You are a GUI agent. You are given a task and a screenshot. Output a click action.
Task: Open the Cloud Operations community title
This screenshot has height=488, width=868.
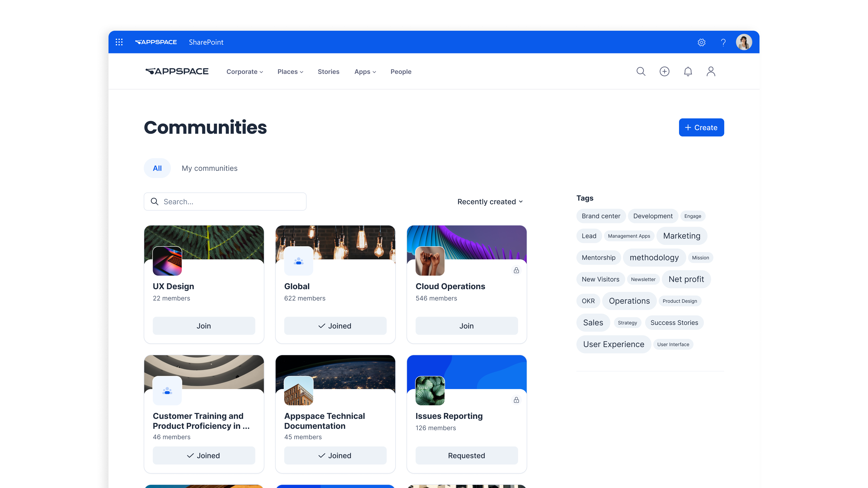450,286
